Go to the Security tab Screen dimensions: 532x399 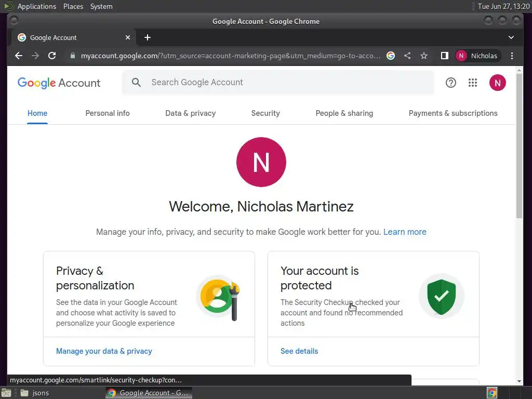[265, 113]
